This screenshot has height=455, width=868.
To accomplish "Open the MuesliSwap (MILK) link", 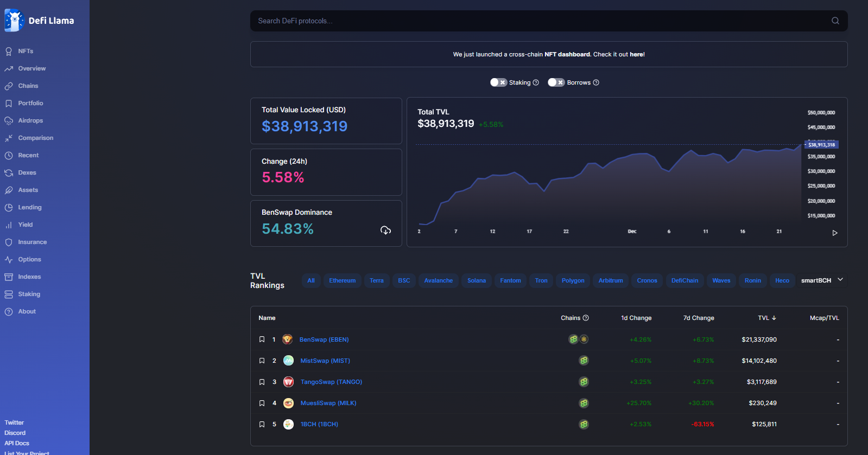I will point(328,403).
